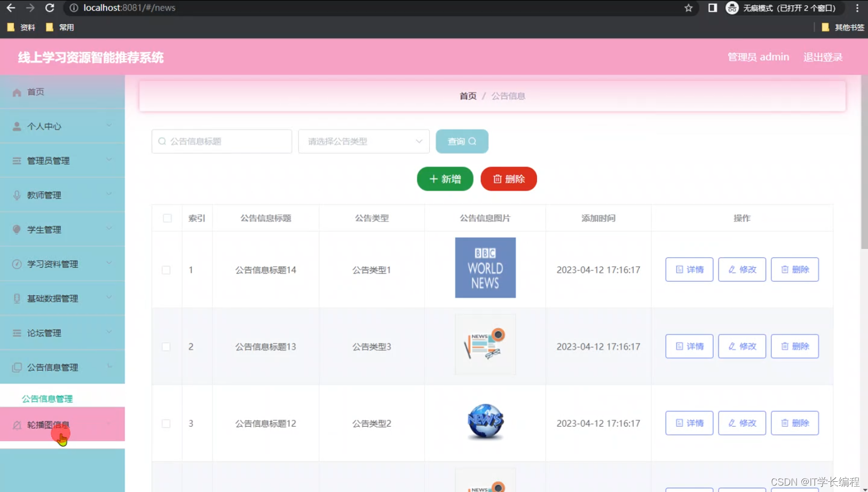Check the checkbox for 公告信息标题12 row
Image resolution: width=868 pixels, height=492 pixels.
(167, 423)
